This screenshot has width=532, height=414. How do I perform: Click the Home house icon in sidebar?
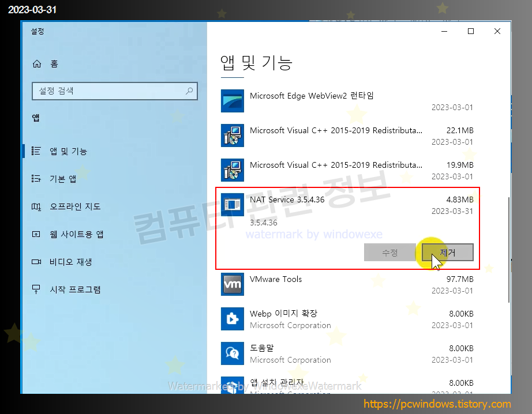(x=37, y=64)
